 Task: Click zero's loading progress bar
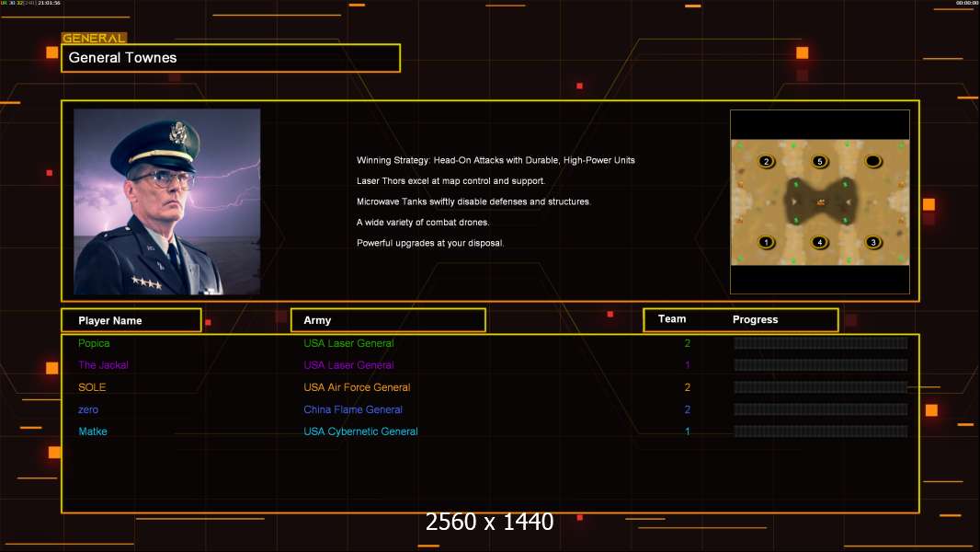click(x=821, y=409)
